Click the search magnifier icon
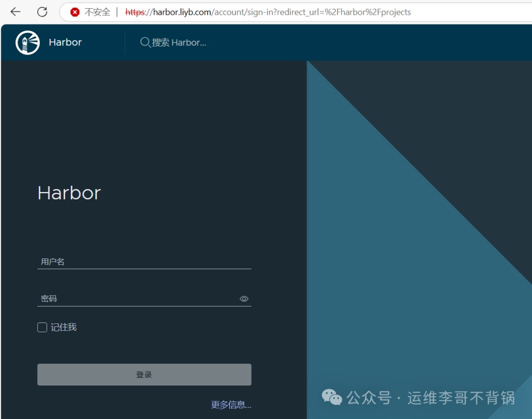This screenshot has height=419, width=532. tap(145, 42)
